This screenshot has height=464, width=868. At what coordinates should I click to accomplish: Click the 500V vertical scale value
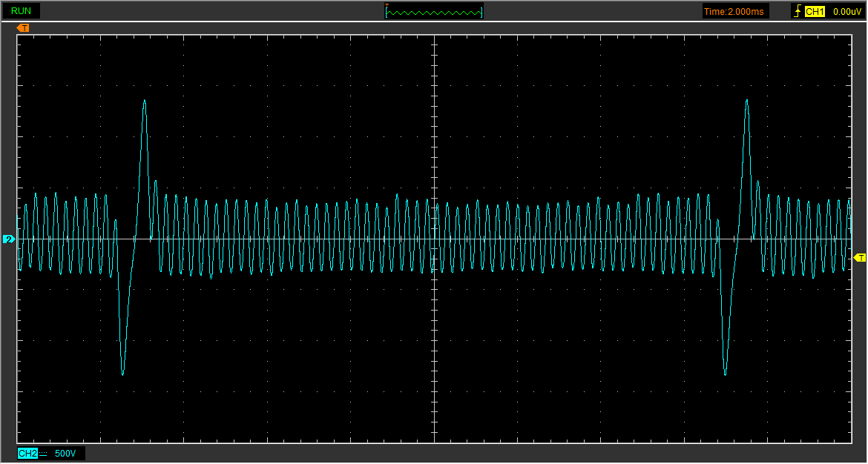65,454
